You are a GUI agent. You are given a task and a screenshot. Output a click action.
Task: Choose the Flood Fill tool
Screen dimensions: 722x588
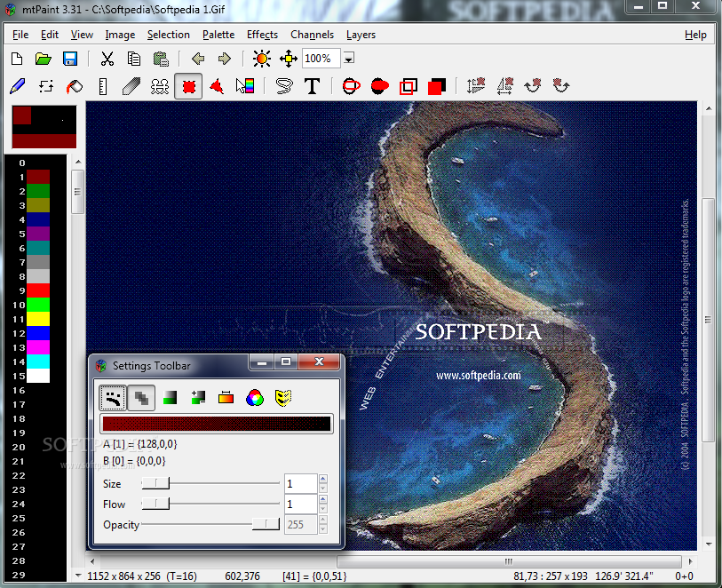75,86
